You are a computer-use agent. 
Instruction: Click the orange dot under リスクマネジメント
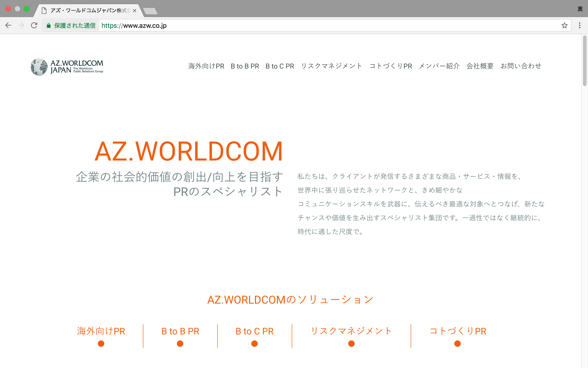[x=351, y=344]
